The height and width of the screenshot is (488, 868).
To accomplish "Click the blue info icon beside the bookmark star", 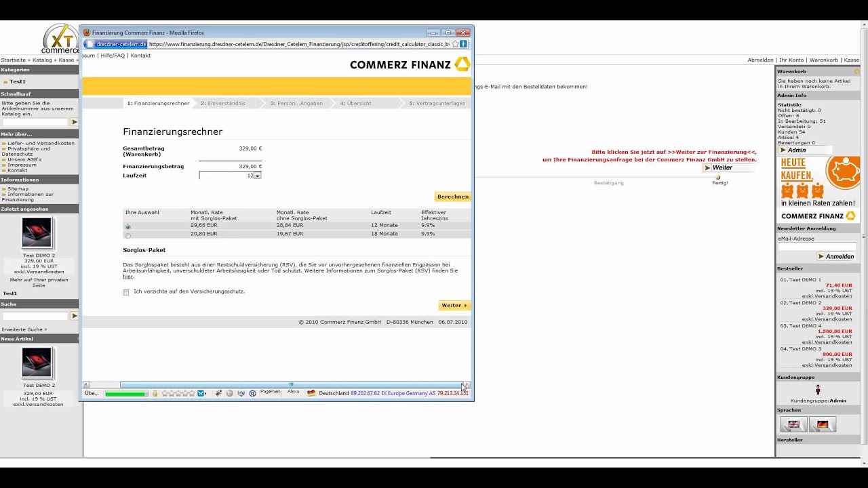I will coord(463,44).
